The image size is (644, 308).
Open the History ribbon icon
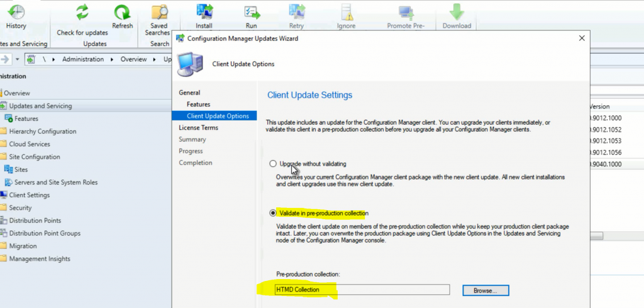click(16, 12)
